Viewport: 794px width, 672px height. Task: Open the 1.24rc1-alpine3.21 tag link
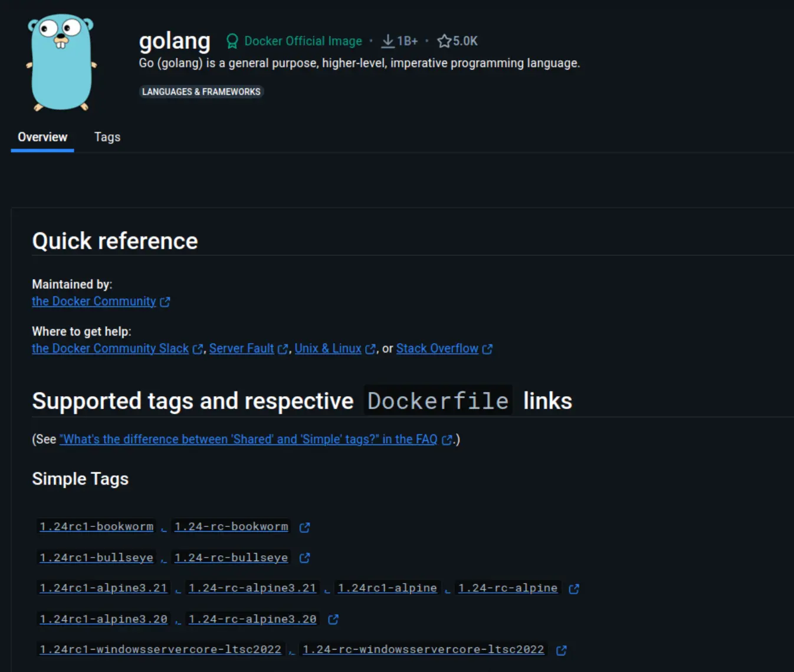(x=104, y=588)
